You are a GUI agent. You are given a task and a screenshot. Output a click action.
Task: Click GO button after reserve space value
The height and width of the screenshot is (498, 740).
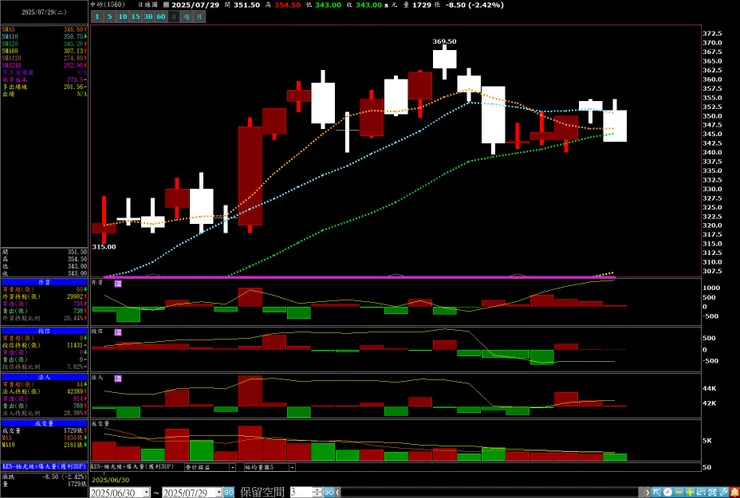coord(329,492)
